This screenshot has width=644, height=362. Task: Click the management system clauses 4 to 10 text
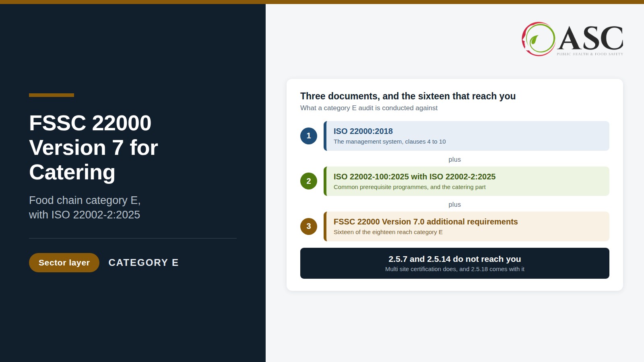click(390, 142)
